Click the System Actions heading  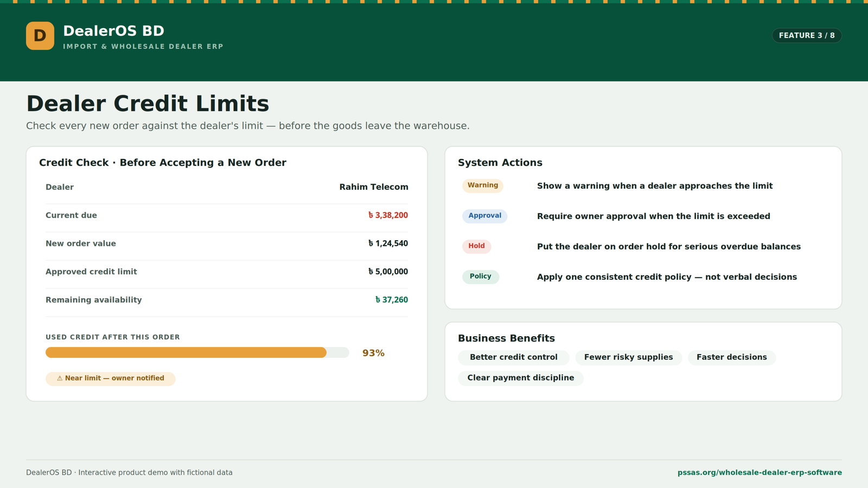pyautogui.click(x=500, y=163)
